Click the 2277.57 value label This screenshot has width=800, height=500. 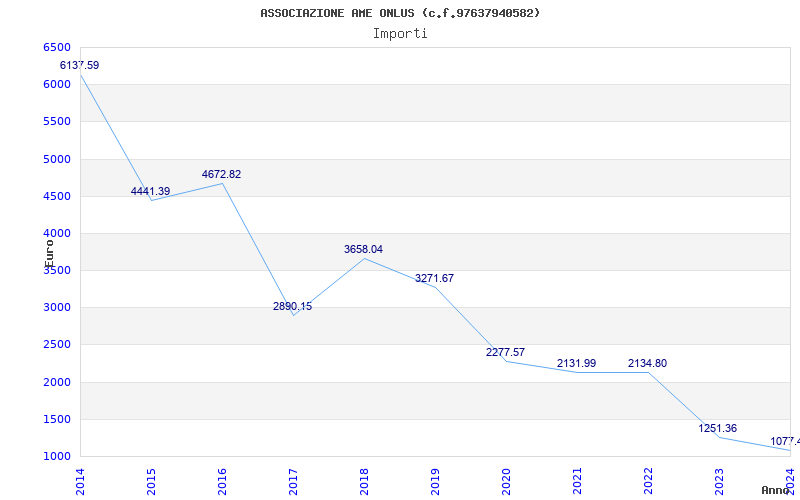tap(505, 353)
